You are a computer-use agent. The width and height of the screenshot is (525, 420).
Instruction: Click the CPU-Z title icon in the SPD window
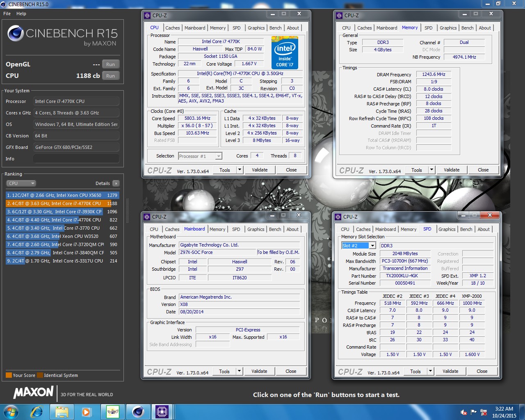pos(338,217)
